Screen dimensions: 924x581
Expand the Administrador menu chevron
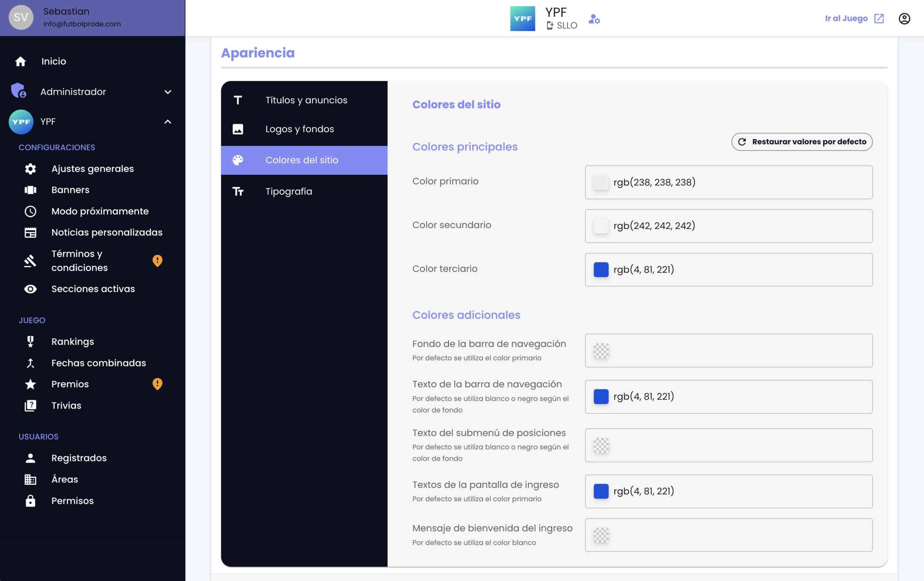click(x=168, y=92)
